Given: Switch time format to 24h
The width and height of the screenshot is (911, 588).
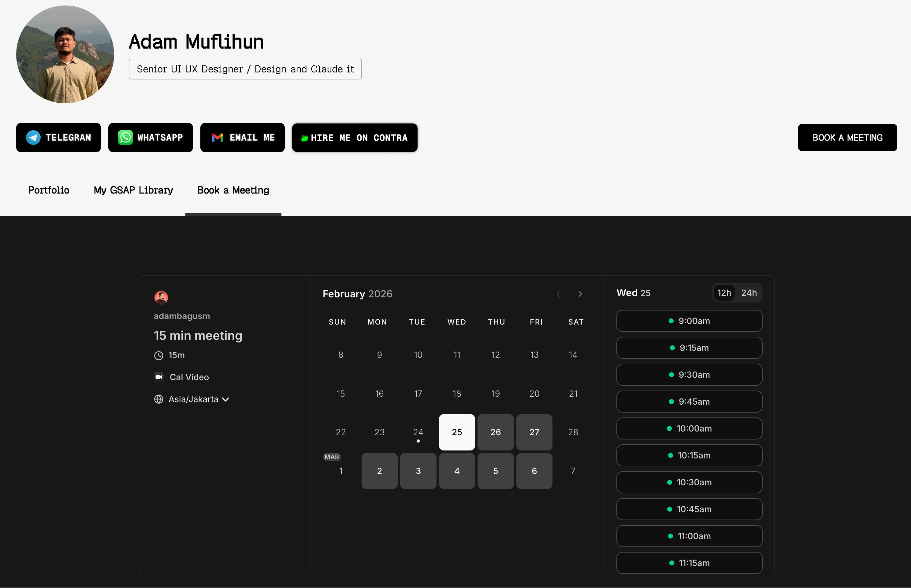Looking at the screenshot, I should click(x=749, y=293).
